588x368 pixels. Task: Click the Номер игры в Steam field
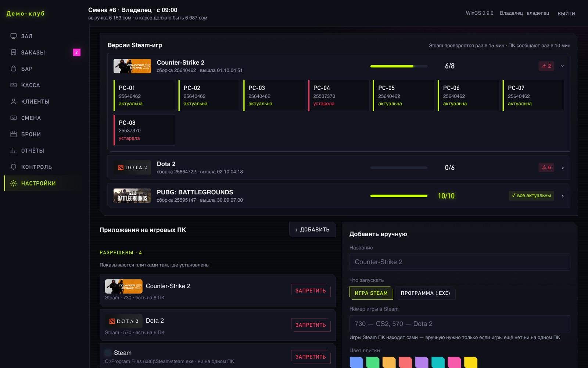[460, 324]
